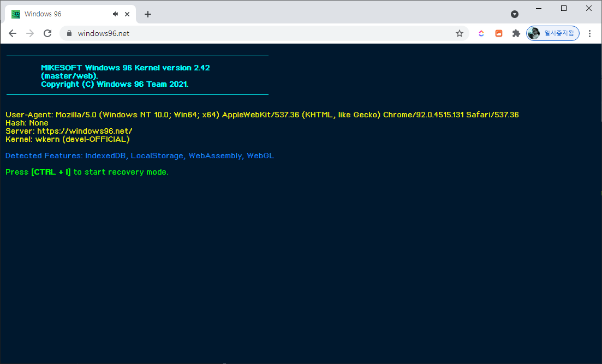Click the 'Hash: None' line
Screen dimensions: 602x364
[x=27, y=123]
